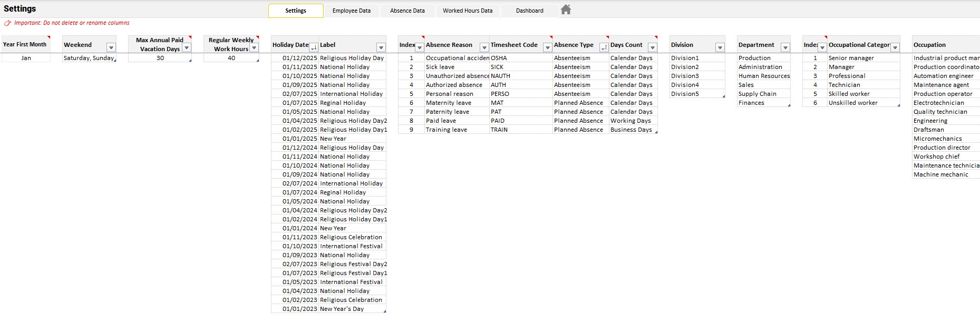This screenshot has height=322, width=980.
Task: Open the Worked Hours Data sheet
Action: click(x=467, y=11)
